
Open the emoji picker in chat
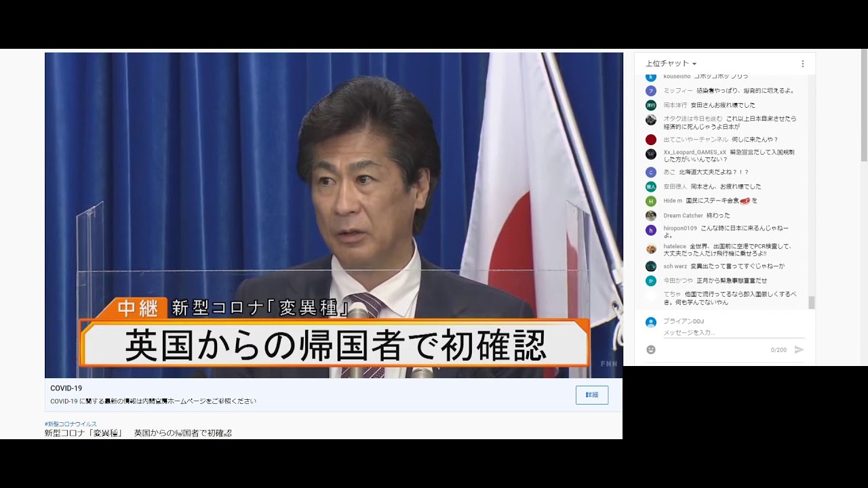click(x=650, y=350)
